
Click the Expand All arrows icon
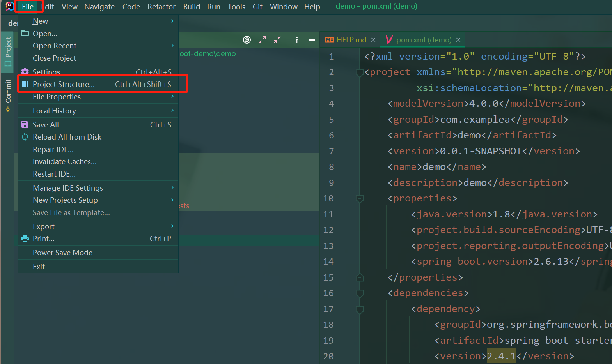262,40
